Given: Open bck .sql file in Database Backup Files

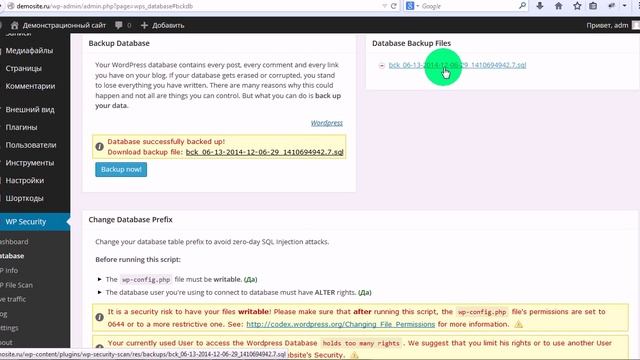Looking at the screenshot, I should pyautogui.click(x=457, y=65).
